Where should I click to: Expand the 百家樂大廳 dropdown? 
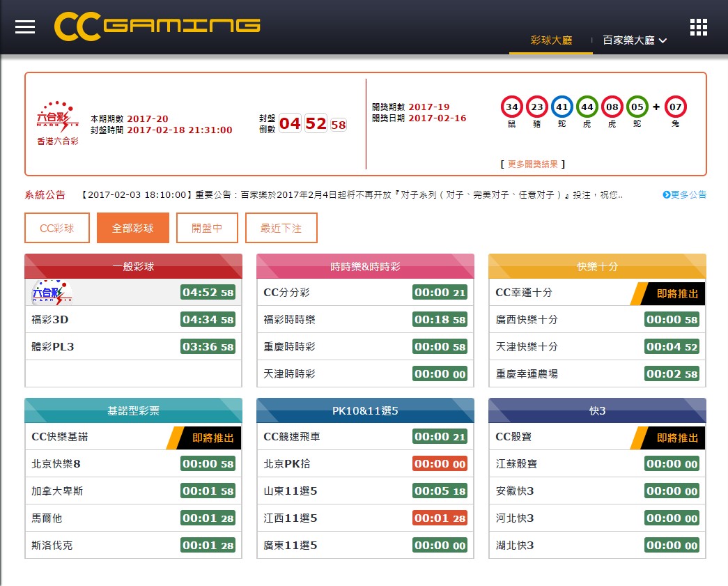point(635,40)
